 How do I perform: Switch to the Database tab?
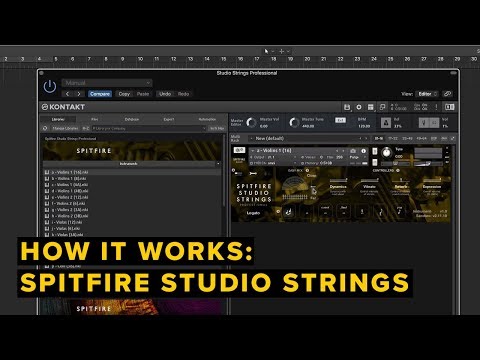point(132,119)
